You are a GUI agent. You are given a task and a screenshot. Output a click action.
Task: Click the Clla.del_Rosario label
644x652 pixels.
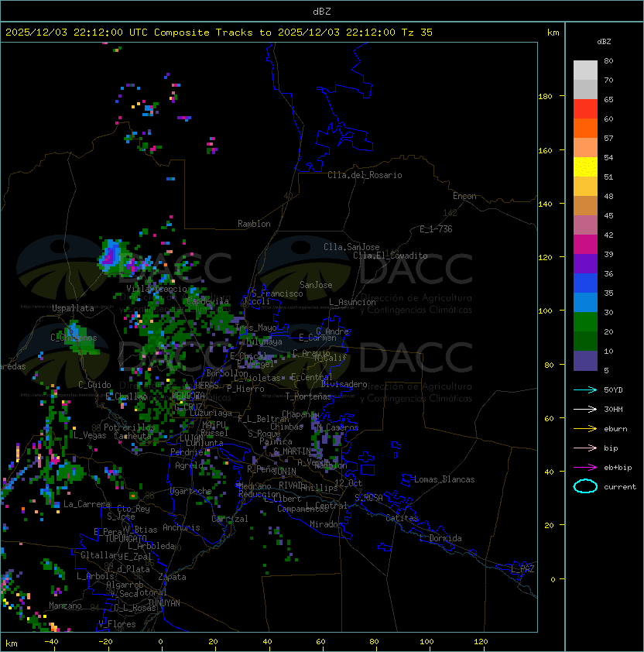365,175
